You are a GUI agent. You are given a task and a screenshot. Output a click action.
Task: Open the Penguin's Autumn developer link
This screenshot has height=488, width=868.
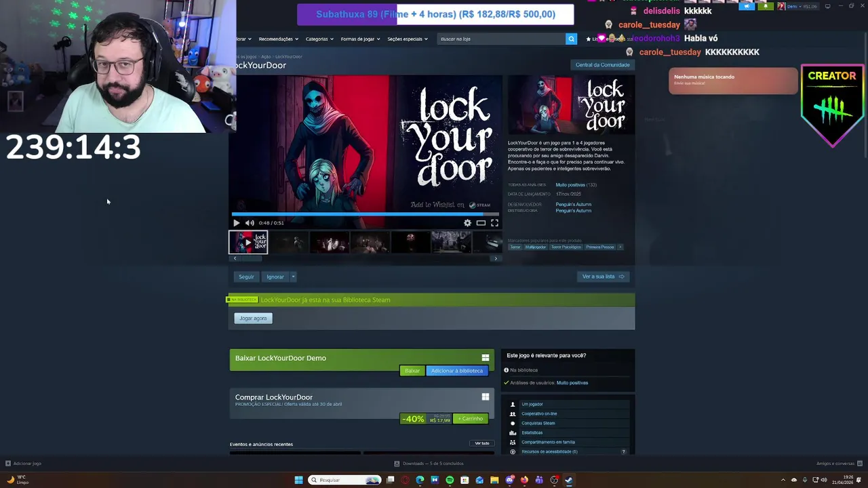coord(574,204)
